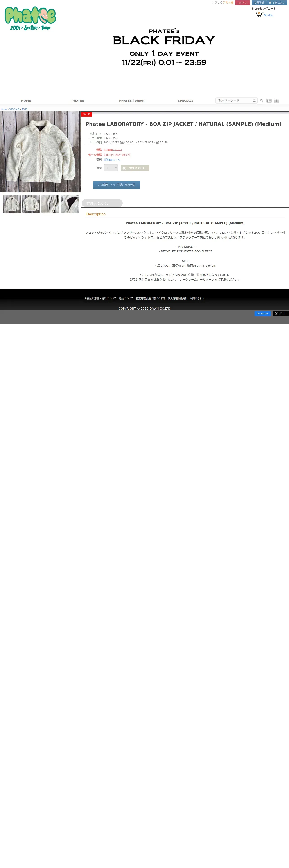Click the search magnifier icon
This screenshot has width=289, height=868.
point(254,101)
